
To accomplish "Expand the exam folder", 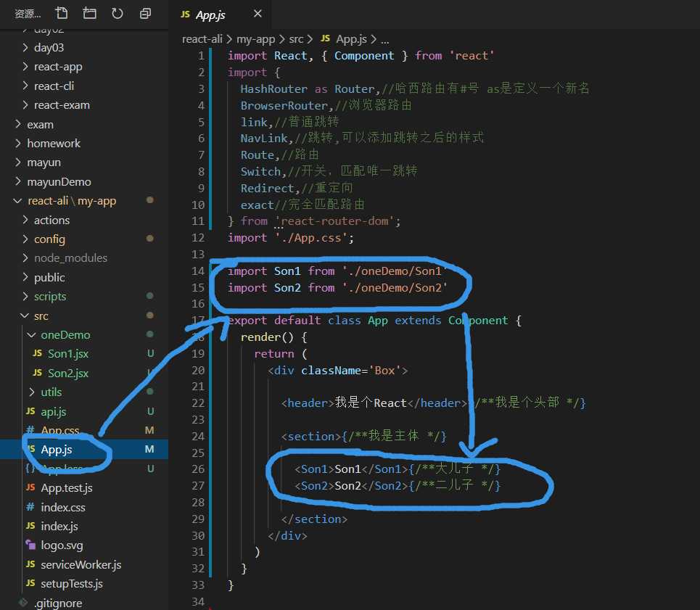I will (x=18, y=124).
